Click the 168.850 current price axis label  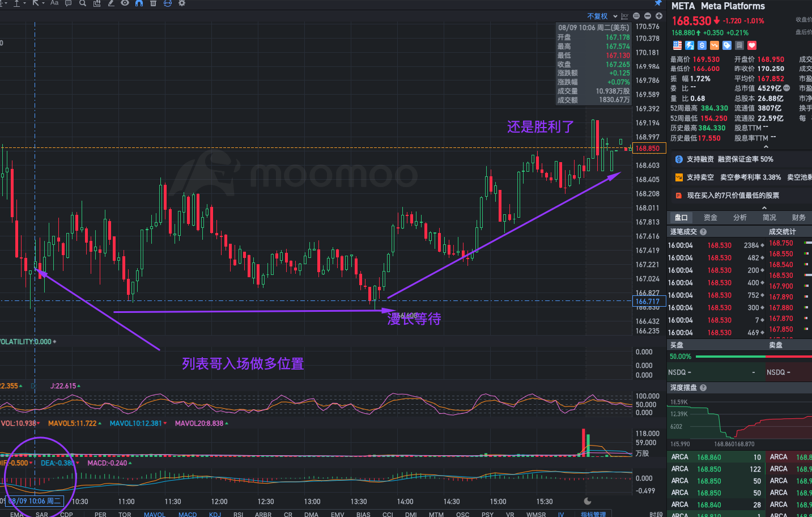649,149
